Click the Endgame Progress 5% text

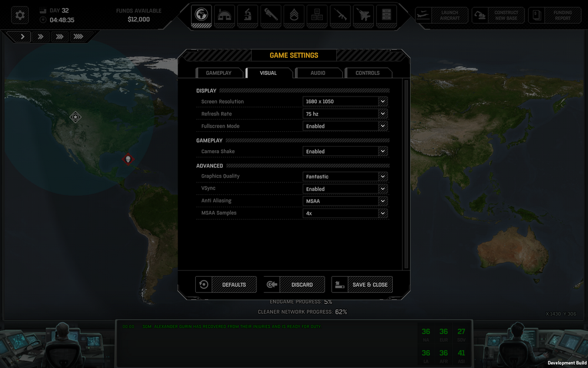[300, 301]
